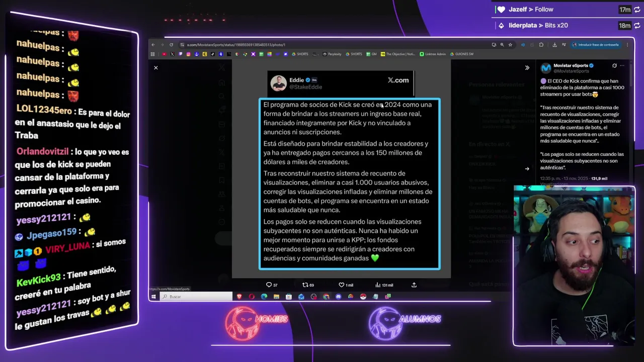Click chat username KevKick93
Image resolution: width=644 pixels, height=362 pixels.
click(x=38, y=279)
